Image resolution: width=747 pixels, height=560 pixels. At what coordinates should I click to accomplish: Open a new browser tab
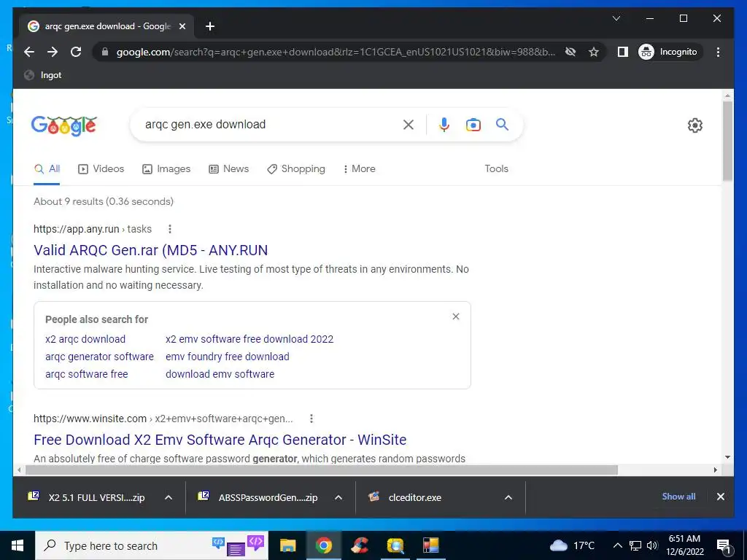[x=210, y=26]
